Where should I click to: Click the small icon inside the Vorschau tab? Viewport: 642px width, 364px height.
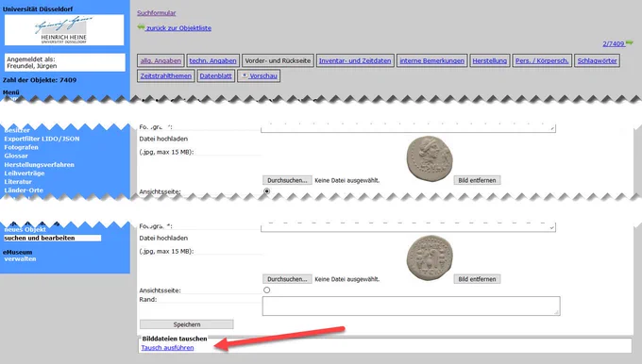[245, 75]
